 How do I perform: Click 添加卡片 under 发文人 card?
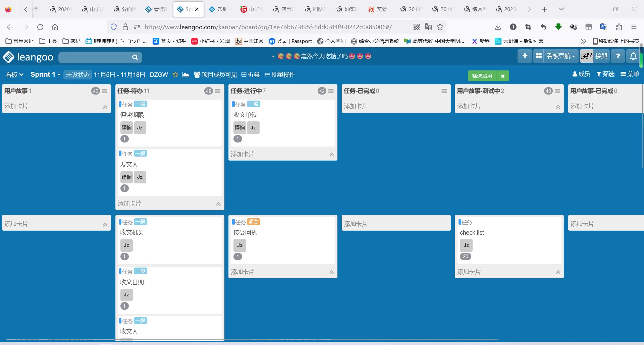(129, 204)
